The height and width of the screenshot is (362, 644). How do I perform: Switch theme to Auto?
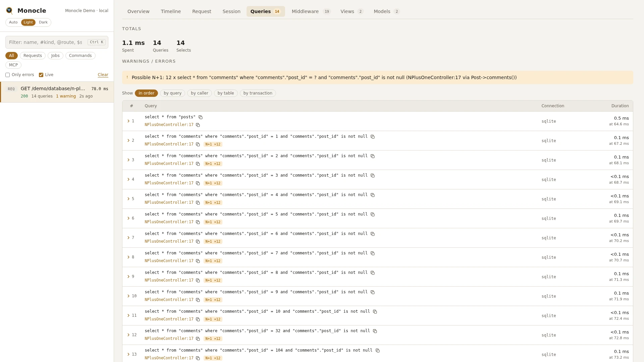[13, 22]
